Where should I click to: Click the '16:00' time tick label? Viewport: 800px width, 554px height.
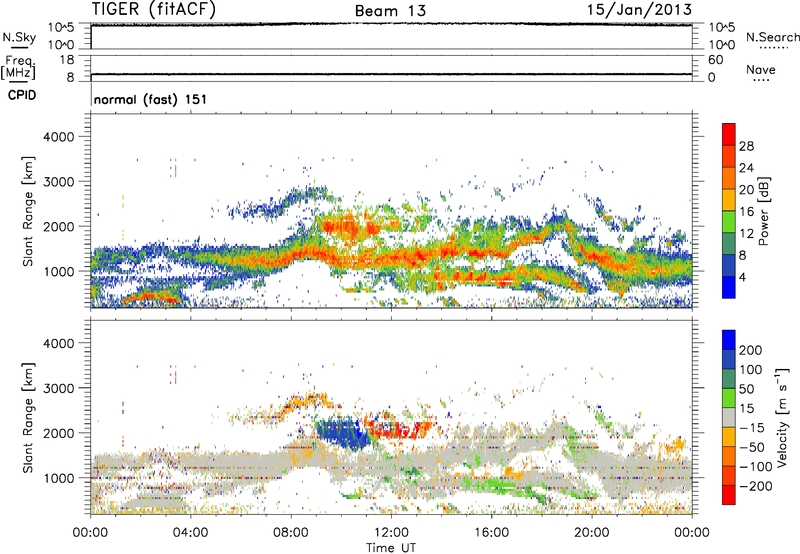[491, 533]
